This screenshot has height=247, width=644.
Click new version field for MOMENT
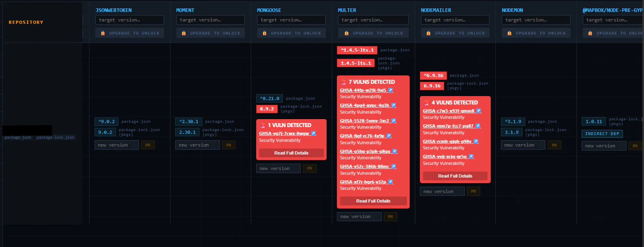point(197,145)
